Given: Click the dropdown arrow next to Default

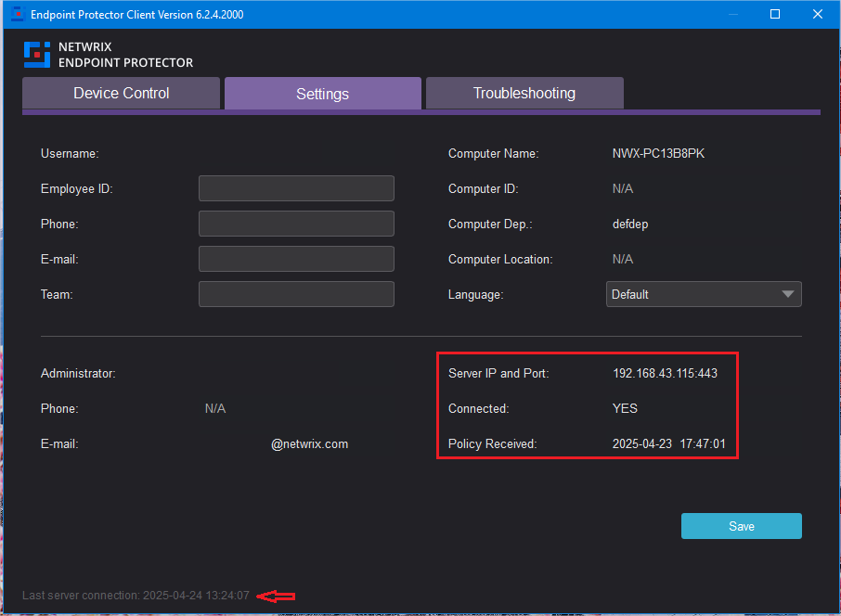Looking at the screenshot, I should tap(789, 294).
